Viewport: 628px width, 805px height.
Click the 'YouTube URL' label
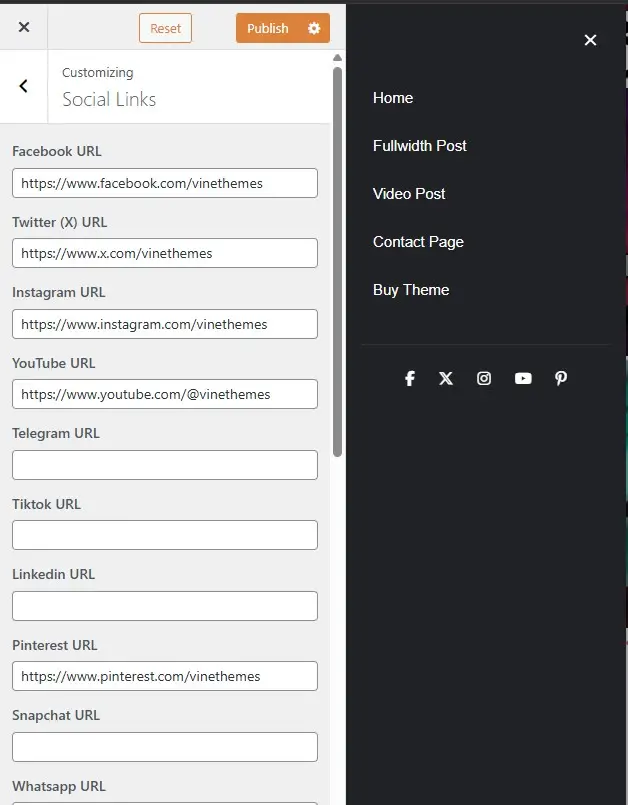click(53, 363)
